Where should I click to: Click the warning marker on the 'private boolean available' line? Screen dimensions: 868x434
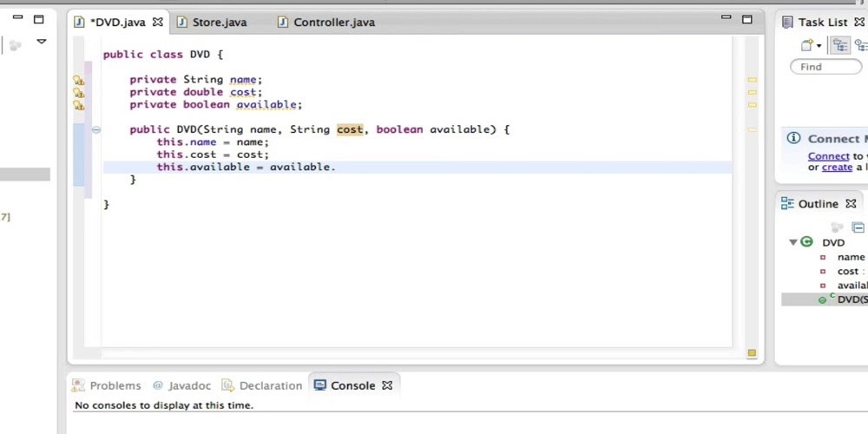click(x=79, y=105)
